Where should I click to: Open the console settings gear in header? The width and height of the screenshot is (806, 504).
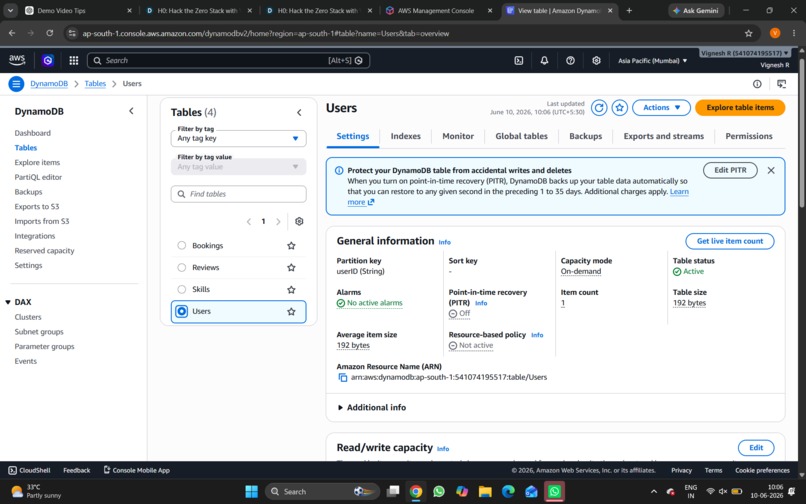[596, 61]
